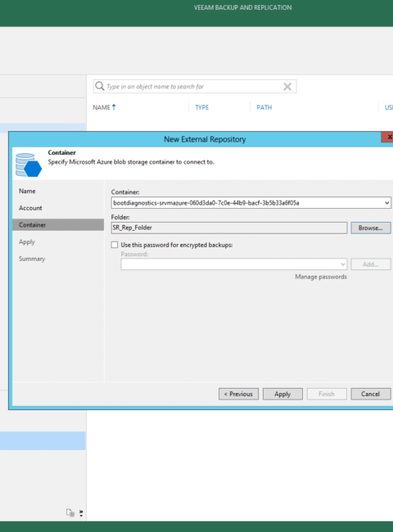The width and height of the screenshot is (393, 532).
Task: Click the Add... password button
Action: pos(371,264)
